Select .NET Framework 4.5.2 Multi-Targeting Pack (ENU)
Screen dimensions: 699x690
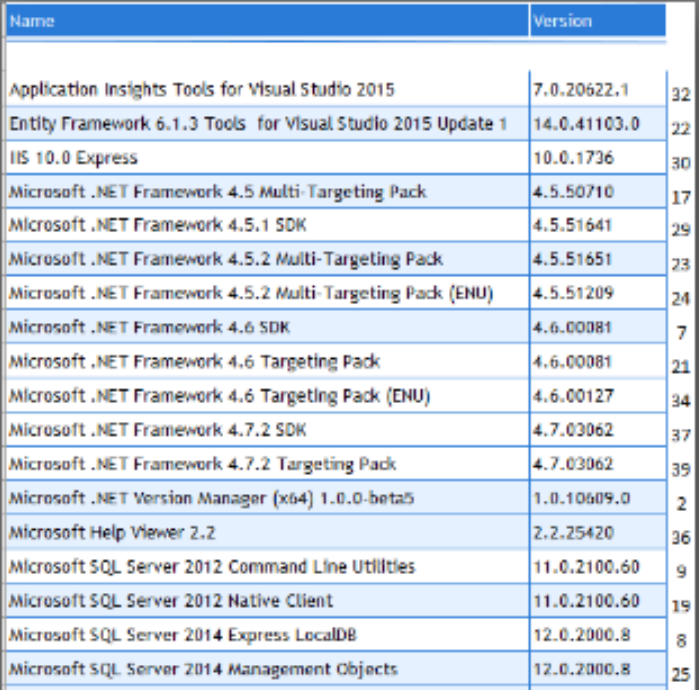click(251, 293)
